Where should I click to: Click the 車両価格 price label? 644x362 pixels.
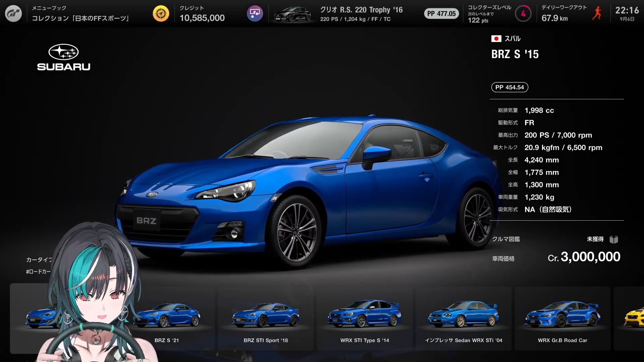click(503, 258)
